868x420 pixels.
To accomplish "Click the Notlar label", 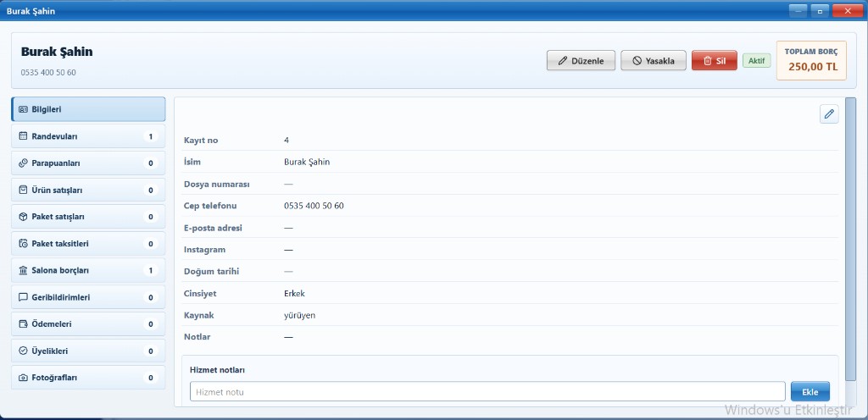I will (197, 336).
